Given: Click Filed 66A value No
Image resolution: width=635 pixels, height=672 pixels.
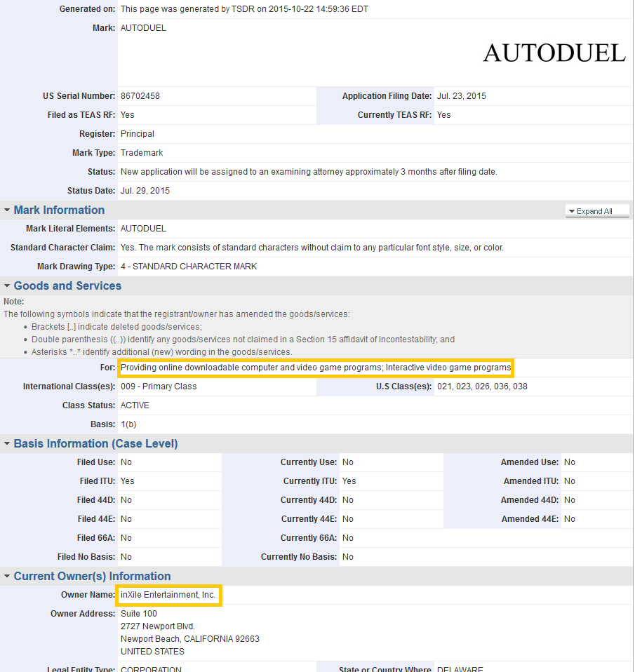Looking at the screenshot, I should 126,538.
